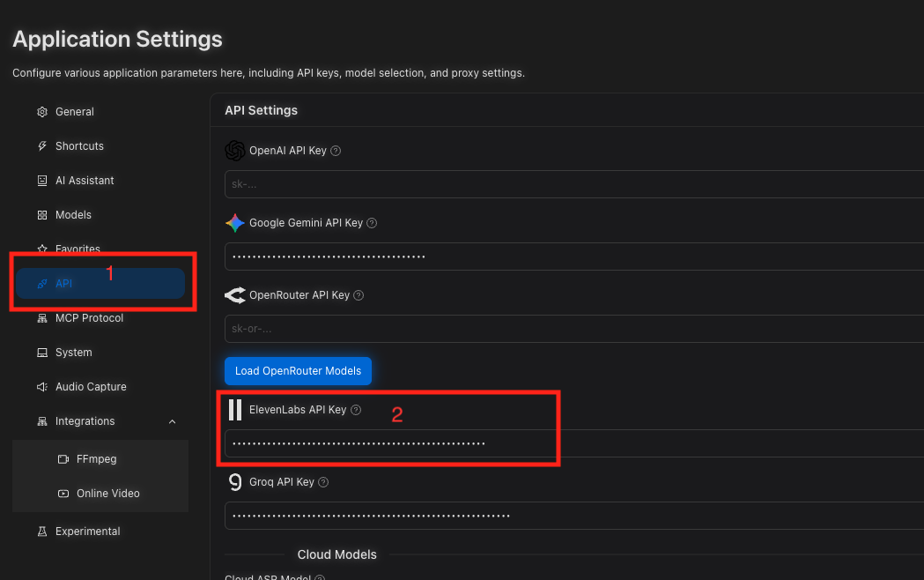This screenshot has height=580, width=924.
Task: Click the Shortcuts lightning icon
Action: point(42,146)
